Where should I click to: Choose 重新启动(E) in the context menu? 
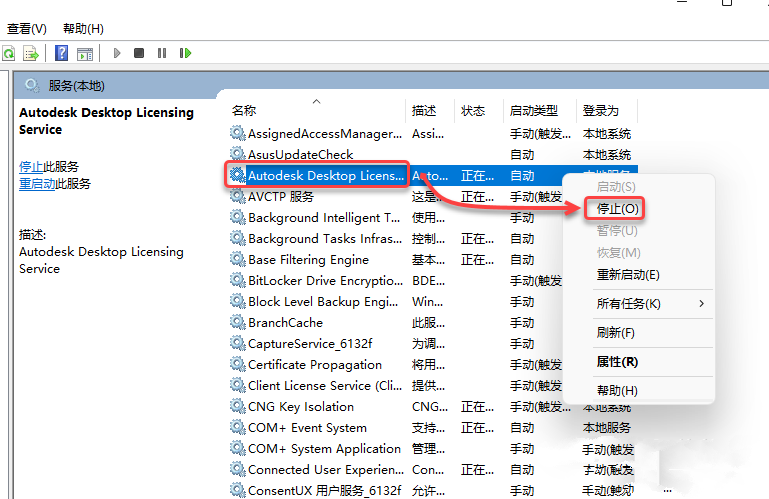[x=628, y=275]
